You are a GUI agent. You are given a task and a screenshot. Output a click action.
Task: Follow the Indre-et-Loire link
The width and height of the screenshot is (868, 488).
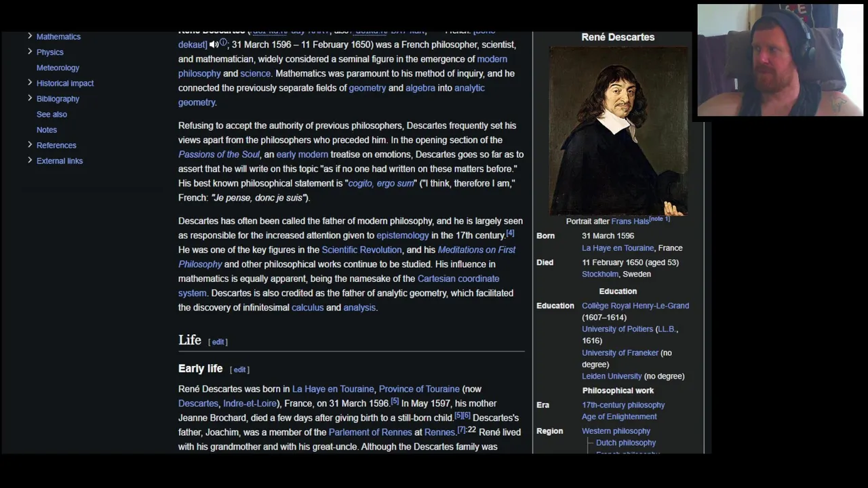(x=250, y=403)
